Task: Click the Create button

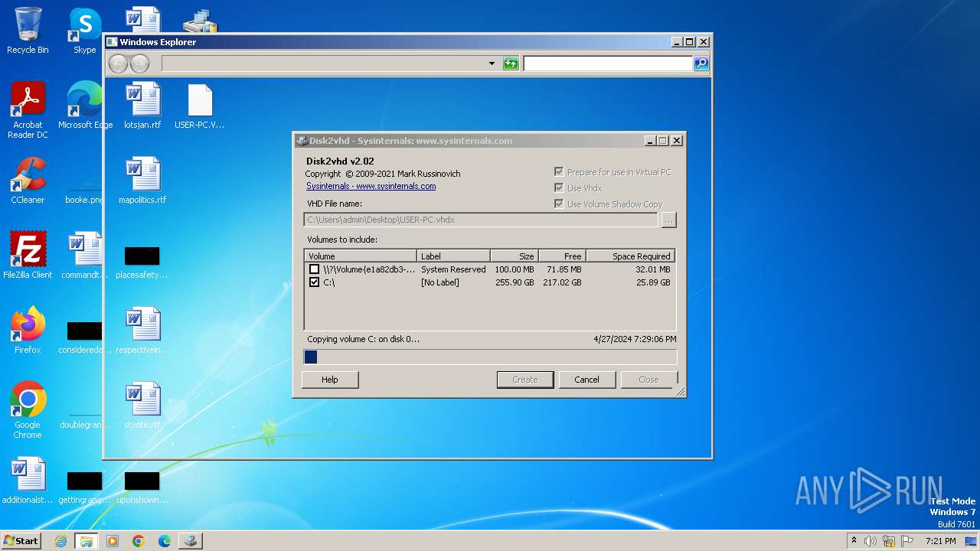Action: coord(525,380)
